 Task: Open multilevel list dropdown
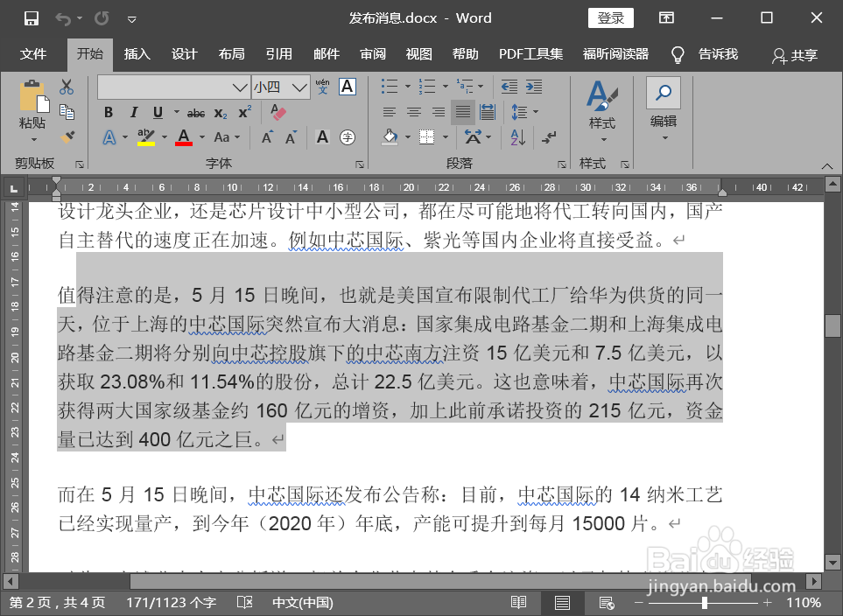click(481, 87)
